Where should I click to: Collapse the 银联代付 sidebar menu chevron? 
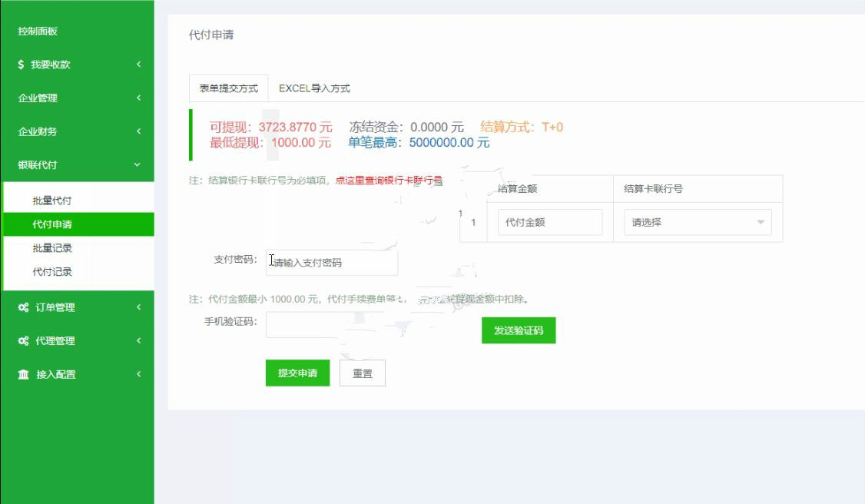(x=138, y=164)
